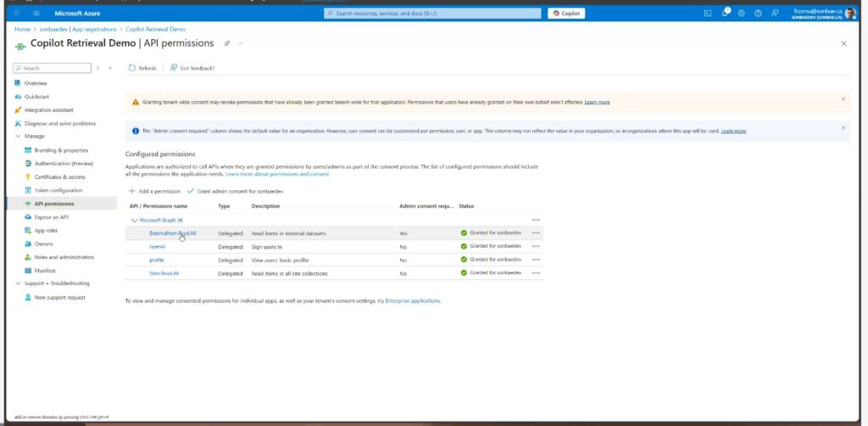Open the Enterprise applications link
868x426 pixels.
click(x=413, y=300)
